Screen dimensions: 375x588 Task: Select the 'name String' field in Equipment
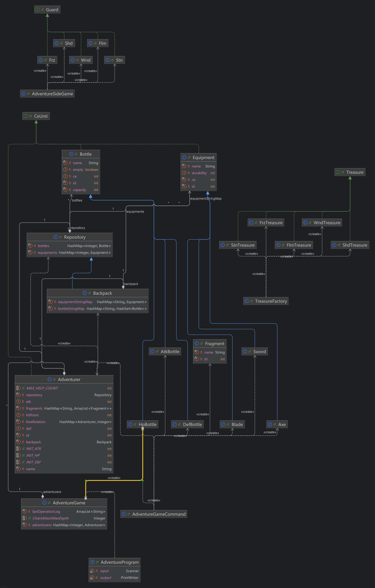pos(198,166)
